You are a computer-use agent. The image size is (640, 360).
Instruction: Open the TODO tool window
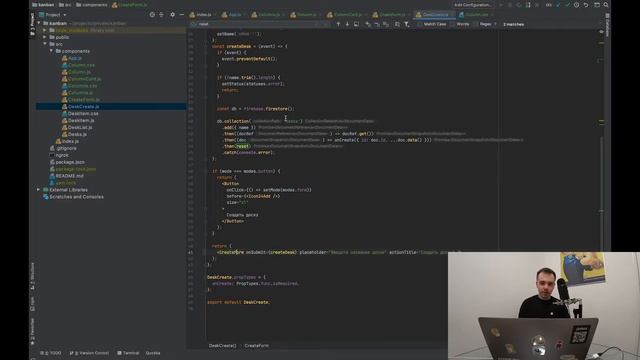pyautogui.click(x=51, y=353)
